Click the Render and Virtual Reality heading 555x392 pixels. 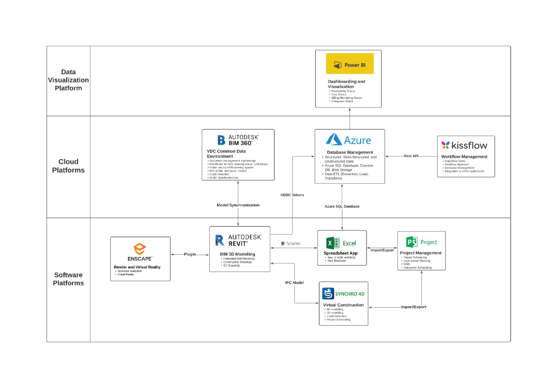tap(137, 267)
